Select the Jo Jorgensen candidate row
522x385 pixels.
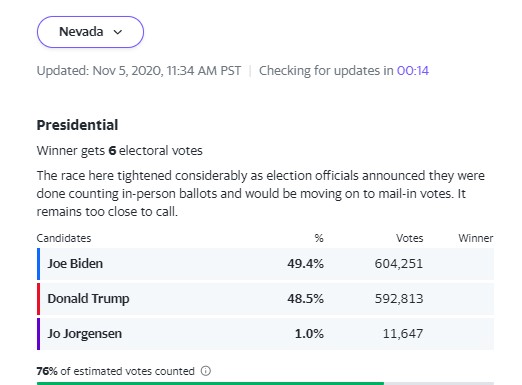pyautogui.click(x=265, y=334)
